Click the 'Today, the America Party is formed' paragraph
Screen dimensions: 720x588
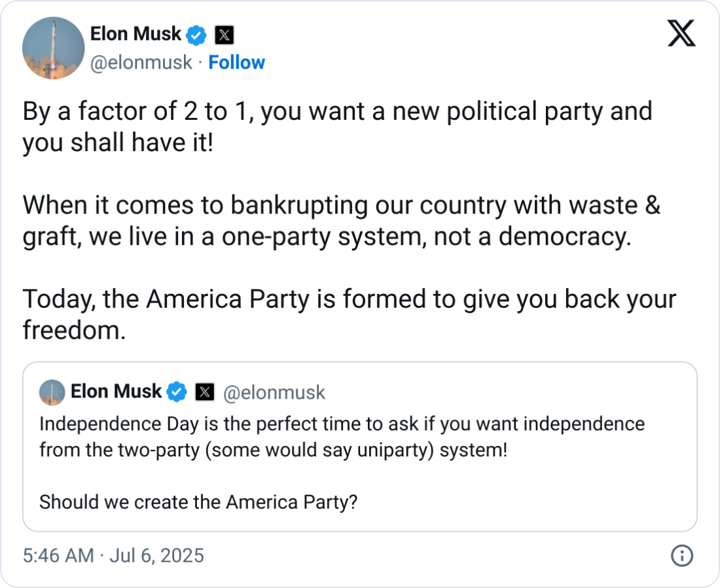(x=349, y=299)
